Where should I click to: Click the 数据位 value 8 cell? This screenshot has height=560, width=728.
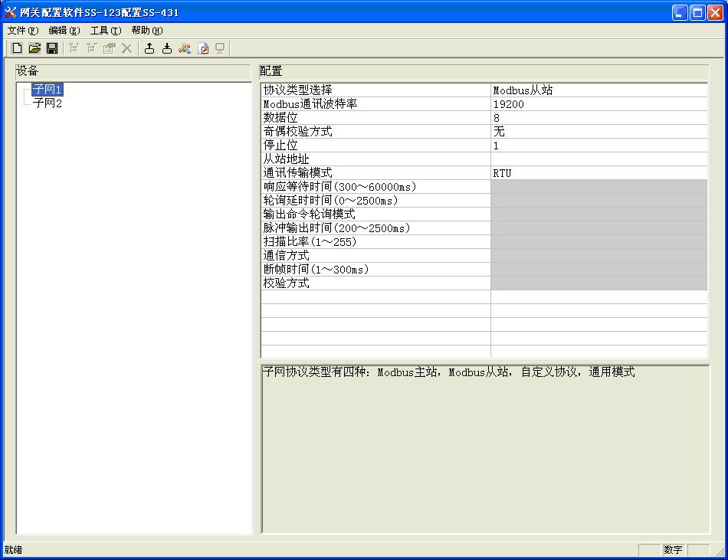pos(598,118)
